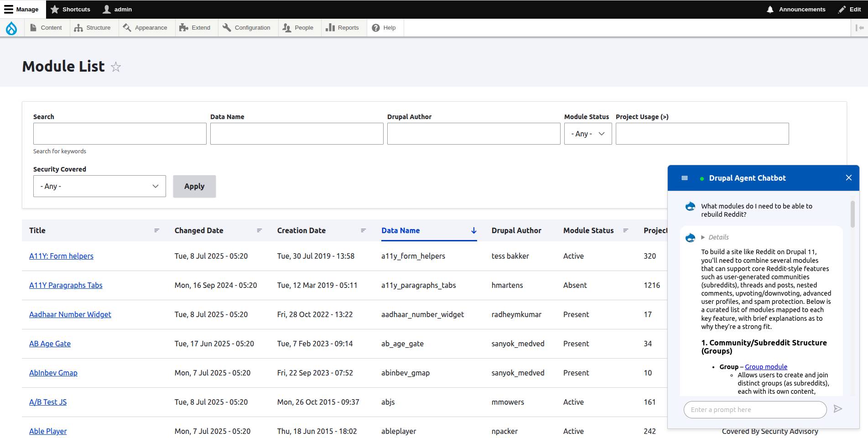Open the admin user menu

[117, 9]
